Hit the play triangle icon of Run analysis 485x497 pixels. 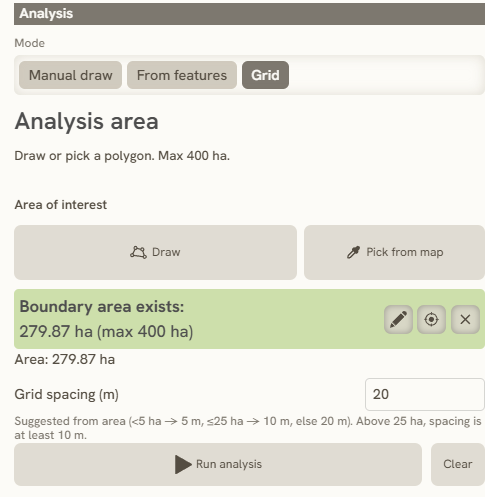(x=183, y=464)
